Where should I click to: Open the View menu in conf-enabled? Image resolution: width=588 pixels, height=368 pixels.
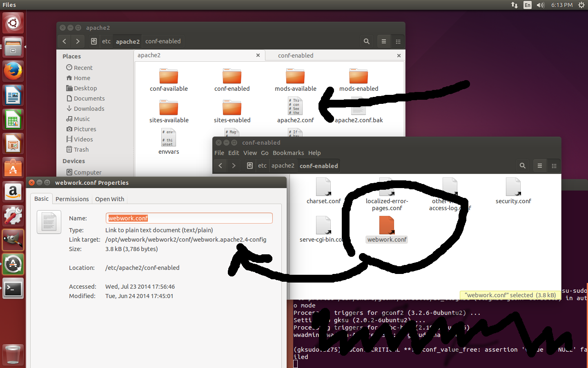(x=250, y=153)
